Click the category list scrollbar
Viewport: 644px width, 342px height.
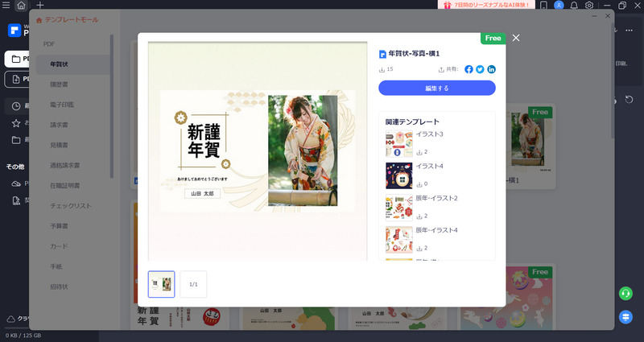pos(112,107)
